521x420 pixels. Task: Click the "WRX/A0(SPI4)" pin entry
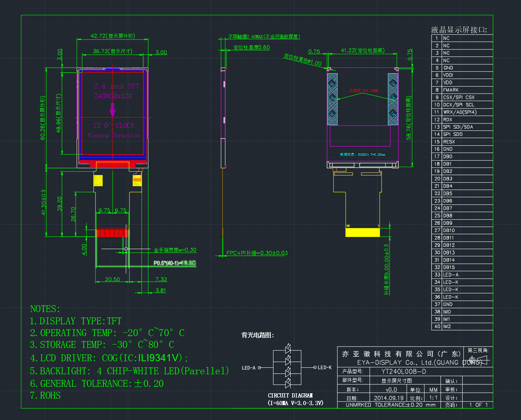pos(460,112)
